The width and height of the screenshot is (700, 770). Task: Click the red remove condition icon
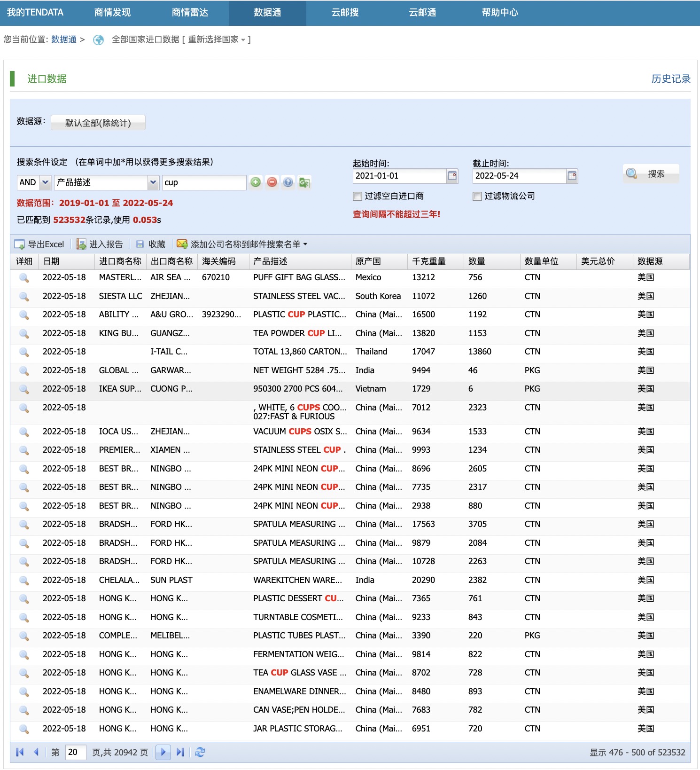coord(272,182)
